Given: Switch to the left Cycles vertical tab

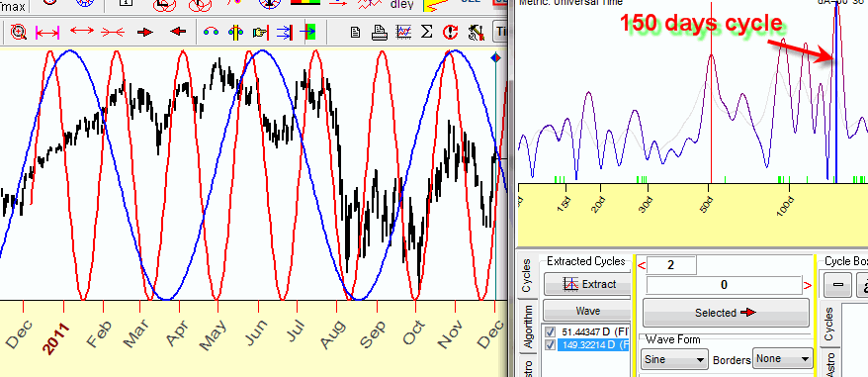Looking at the screenshot, I should tap(528, 275).
